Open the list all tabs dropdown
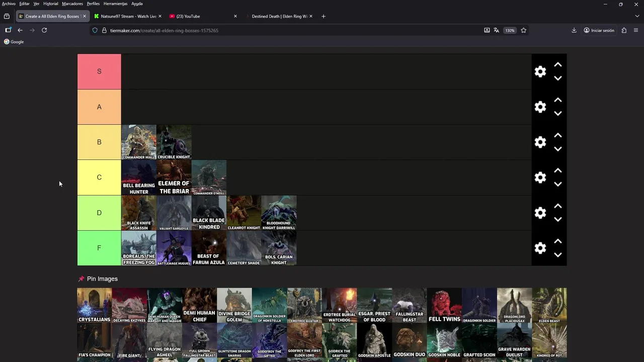This screenshot has height=362, width=644. (637, 16)
